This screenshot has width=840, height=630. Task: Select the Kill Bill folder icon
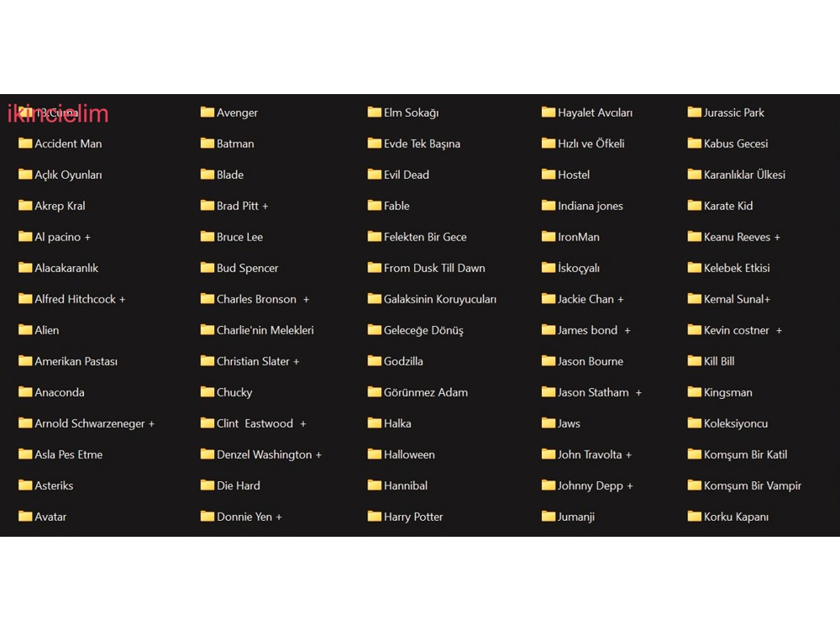point(695,361)
